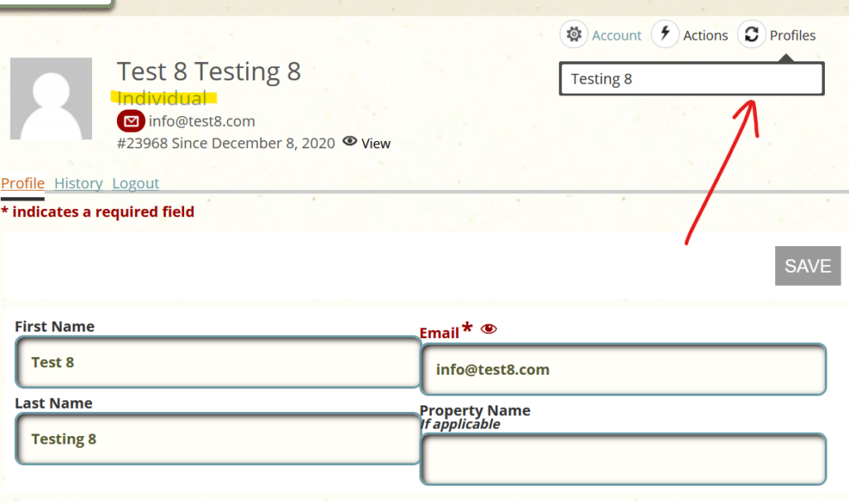Switch to the Profile tab

(22, 183)
